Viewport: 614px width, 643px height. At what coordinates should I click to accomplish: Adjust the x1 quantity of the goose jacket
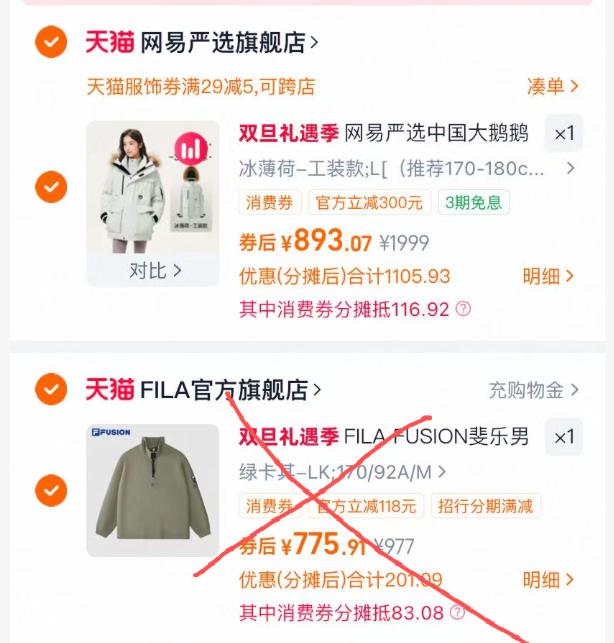(x=564, y=134)
